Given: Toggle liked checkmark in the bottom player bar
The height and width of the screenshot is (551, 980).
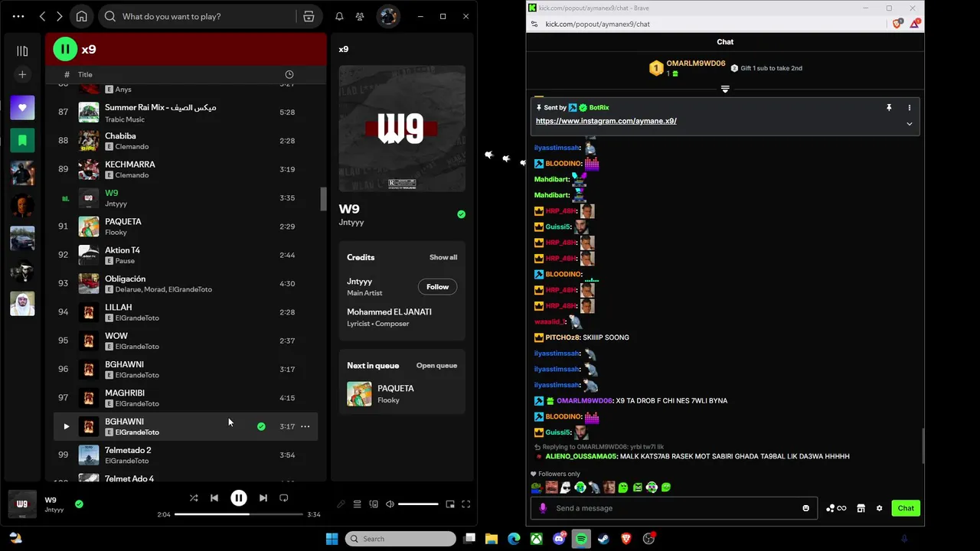Looking at the screenshot, I should [79, 504].
